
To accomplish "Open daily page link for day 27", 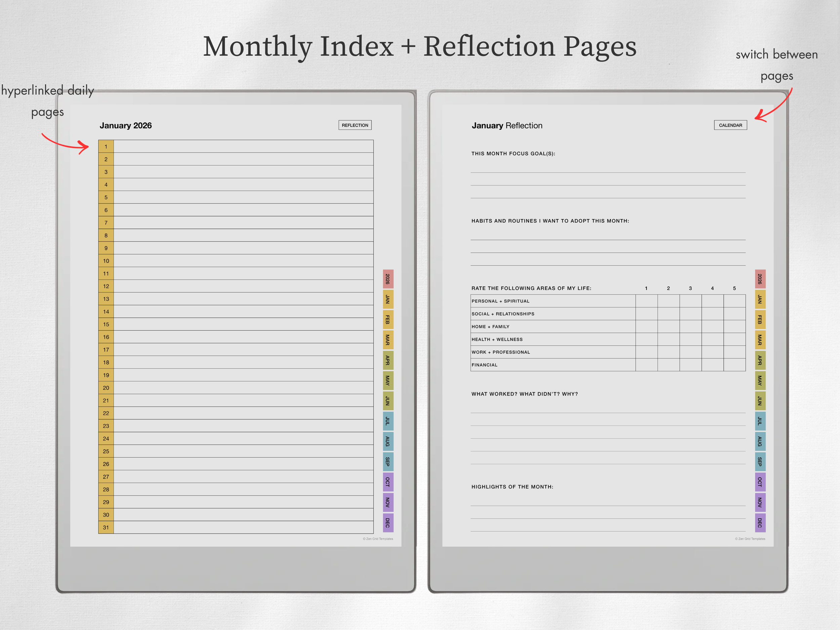I will click(x=106, y=476).
